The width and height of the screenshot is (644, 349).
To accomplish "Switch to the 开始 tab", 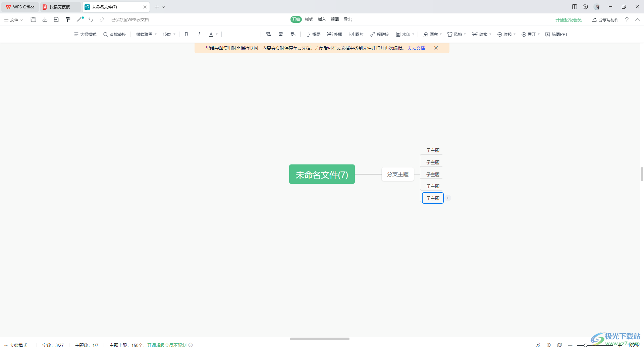I will 296,19.
